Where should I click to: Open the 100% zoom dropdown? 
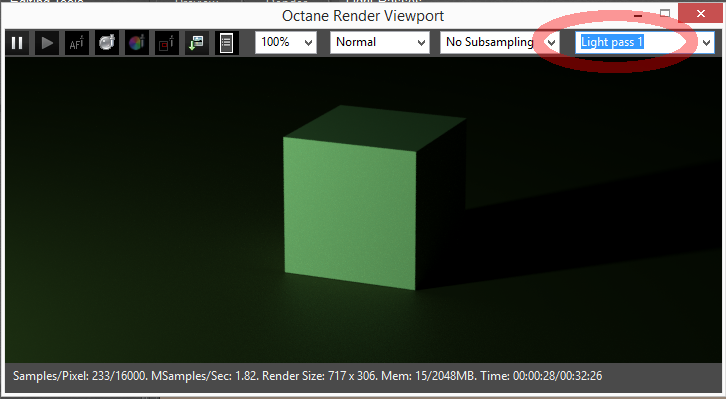point(286,43)
